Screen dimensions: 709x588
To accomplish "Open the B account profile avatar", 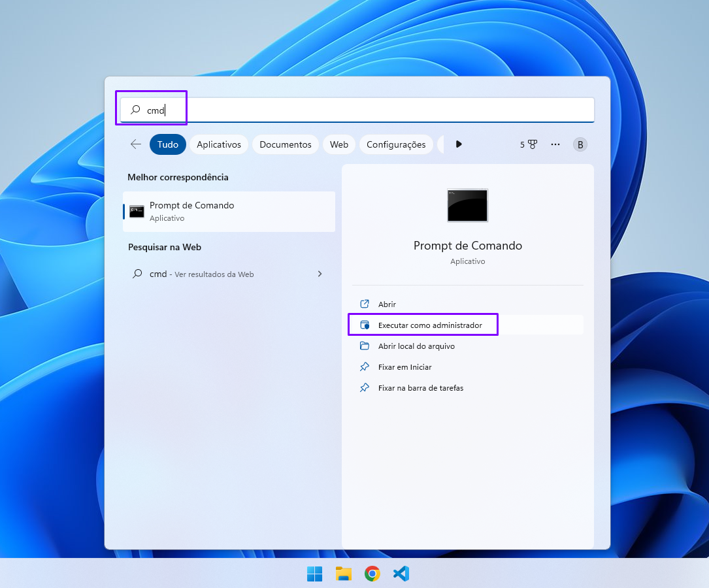I will [x=580, y=144].
